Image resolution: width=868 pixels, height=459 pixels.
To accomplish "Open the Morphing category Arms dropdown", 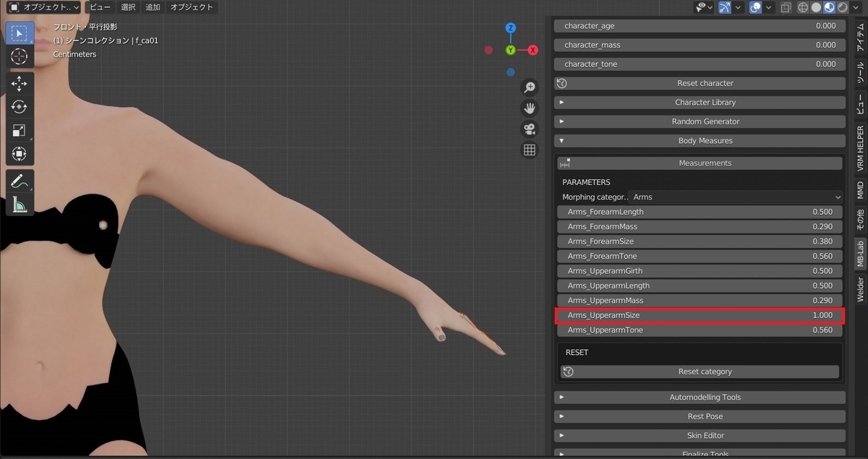I will (x=736, y=197).
